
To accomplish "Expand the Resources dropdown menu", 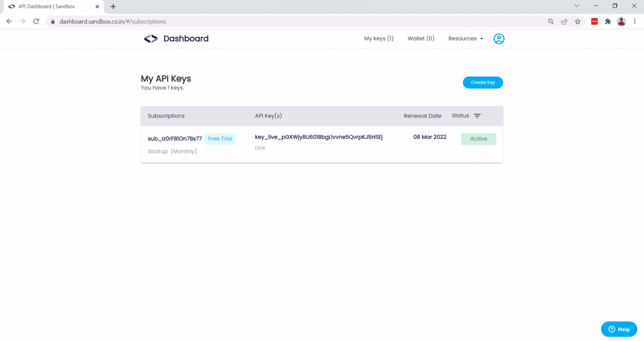I will coord(466,39).
